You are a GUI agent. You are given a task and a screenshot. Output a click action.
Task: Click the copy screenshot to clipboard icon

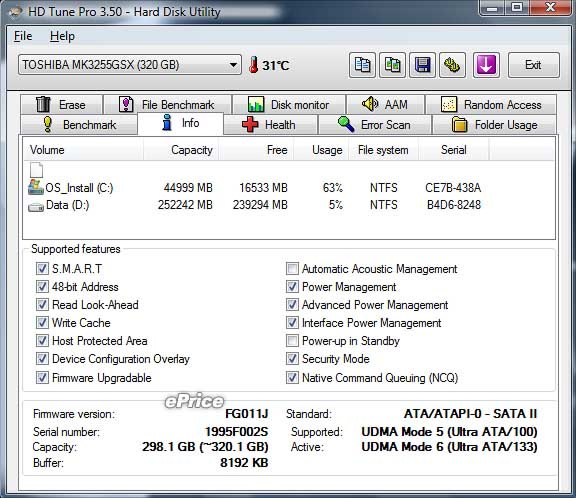(392, 65)
